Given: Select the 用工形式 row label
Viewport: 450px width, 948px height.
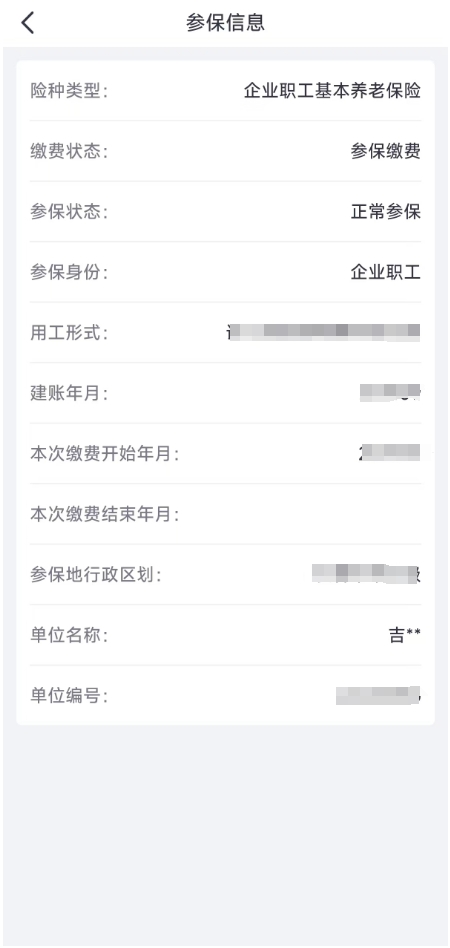Looking at the screenshot, I should [68, 333].
